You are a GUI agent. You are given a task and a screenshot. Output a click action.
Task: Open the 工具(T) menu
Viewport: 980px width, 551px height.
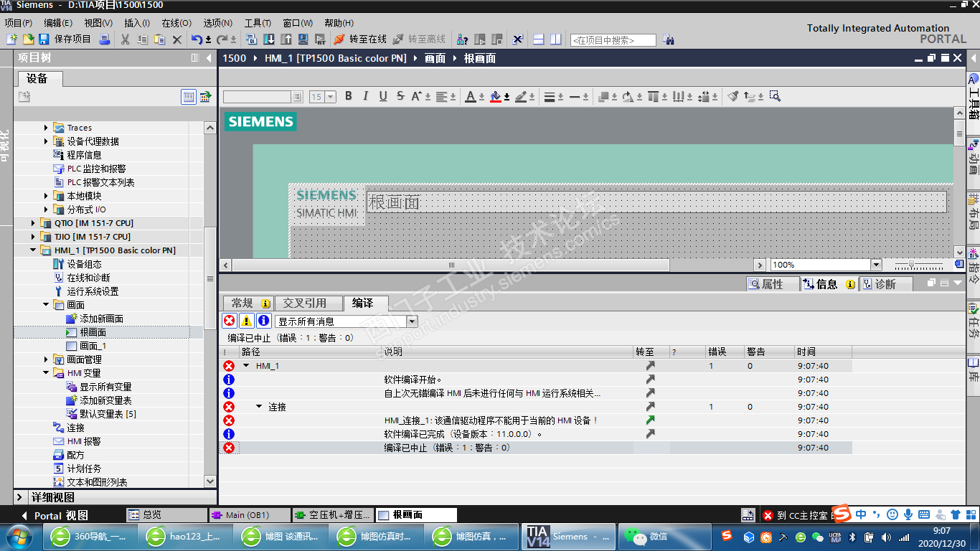tap(258, 23)
